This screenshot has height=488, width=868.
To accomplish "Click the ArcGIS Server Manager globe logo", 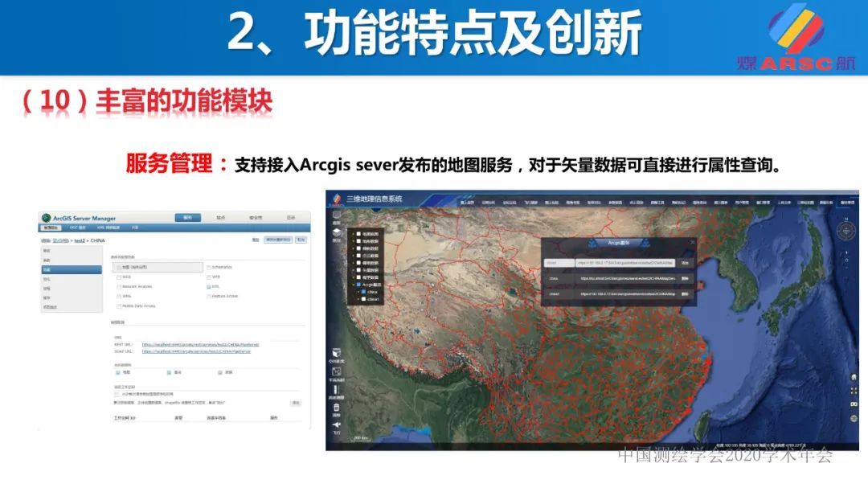I will 46,218.
